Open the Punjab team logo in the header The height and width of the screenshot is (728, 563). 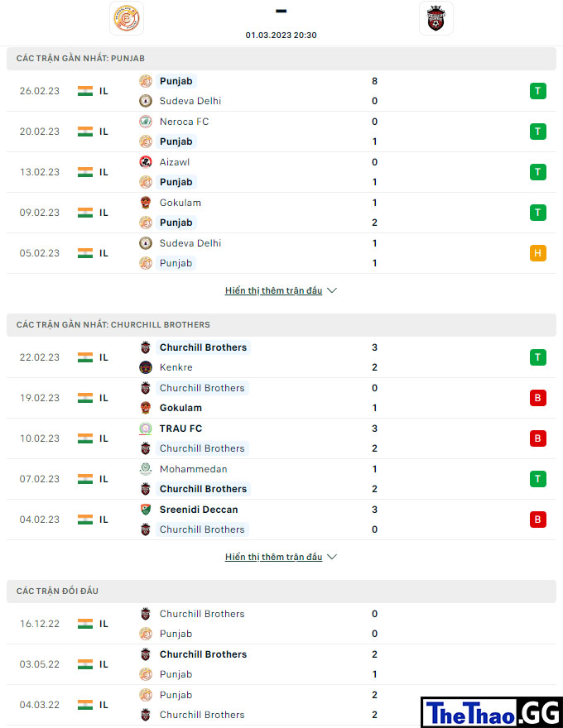pos(127,18)
